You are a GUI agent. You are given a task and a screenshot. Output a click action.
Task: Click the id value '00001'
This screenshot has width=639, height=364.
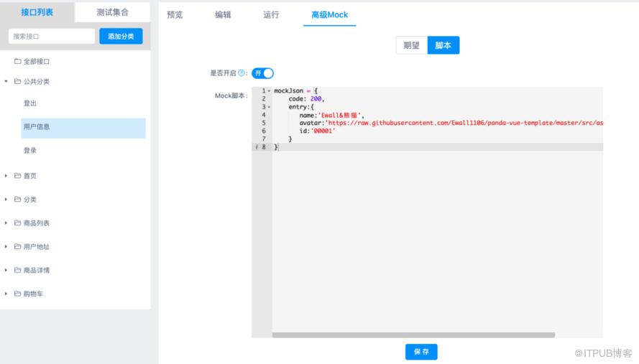coord(323,131)
